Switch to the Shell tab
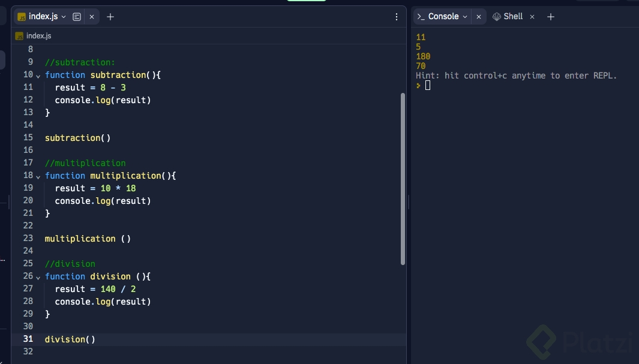639x364 pixels. tap(513, 16)
